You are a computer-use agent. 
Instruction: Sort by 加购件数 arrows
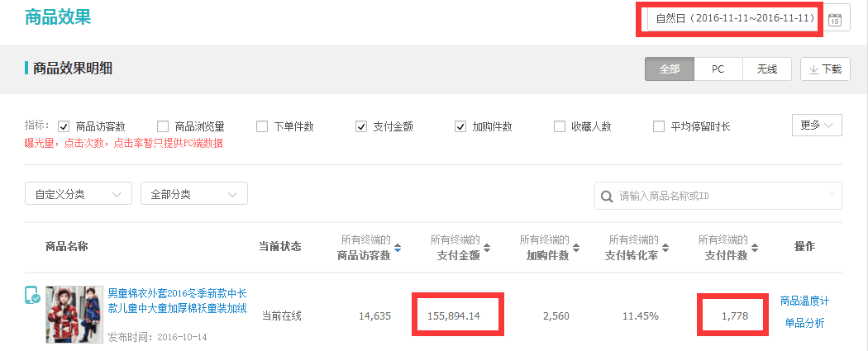click(575, 249)
